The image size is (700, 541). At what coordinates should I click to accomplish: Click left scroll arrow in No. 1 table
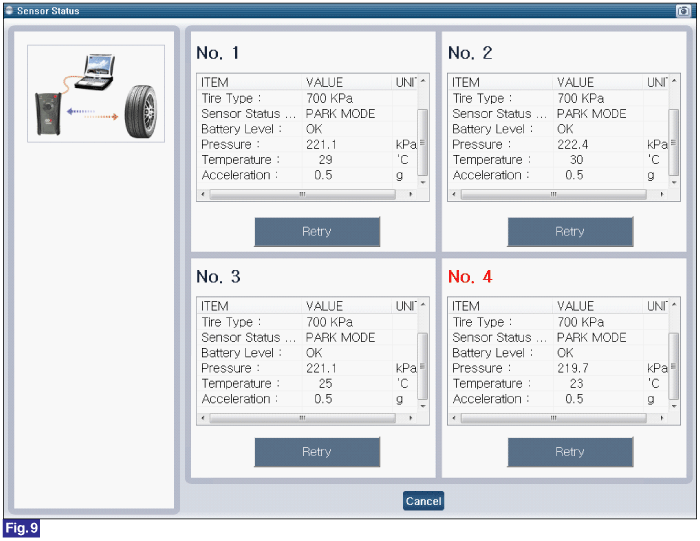203,194
